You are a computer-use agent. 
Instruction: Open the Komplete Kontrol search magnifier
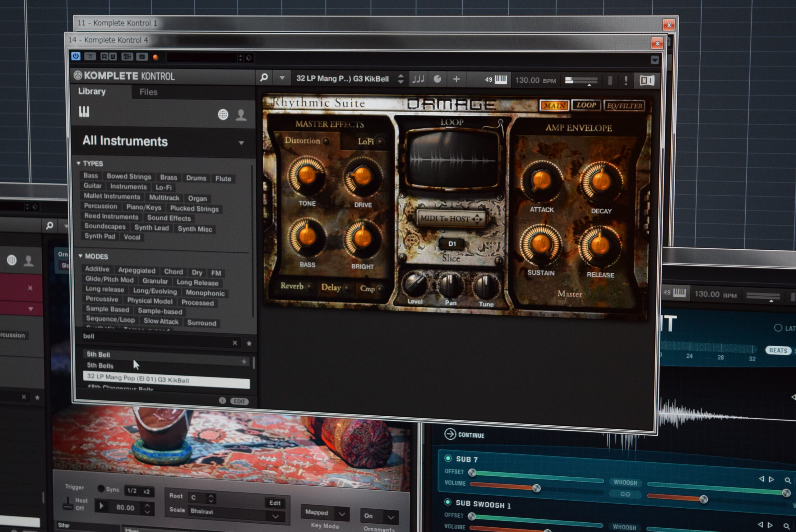click(264, 78)
